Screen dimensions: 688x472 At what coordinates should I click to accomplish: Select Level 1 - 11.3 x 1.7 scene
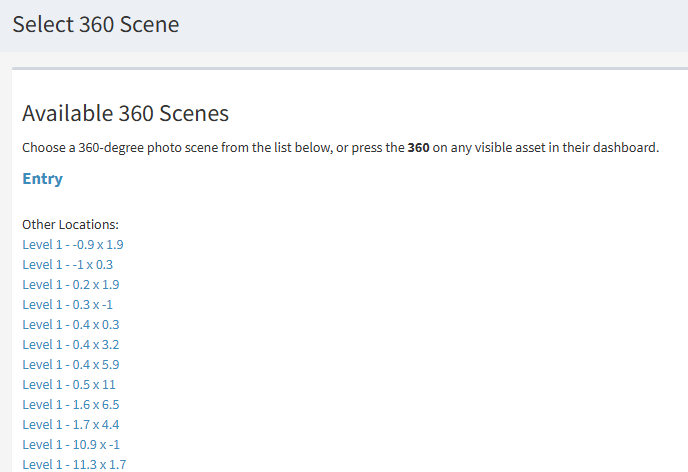click(x=74, y=464)
